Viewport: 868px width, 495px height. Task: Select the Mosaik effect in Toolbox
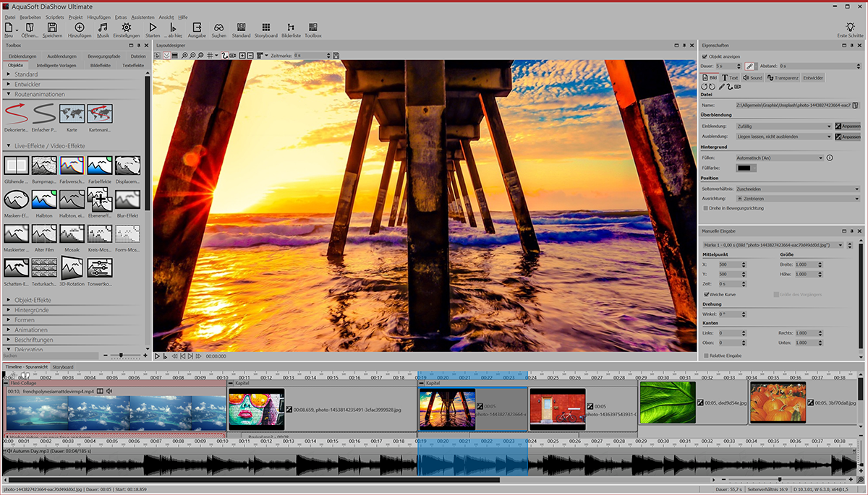[x=71, y=233]
